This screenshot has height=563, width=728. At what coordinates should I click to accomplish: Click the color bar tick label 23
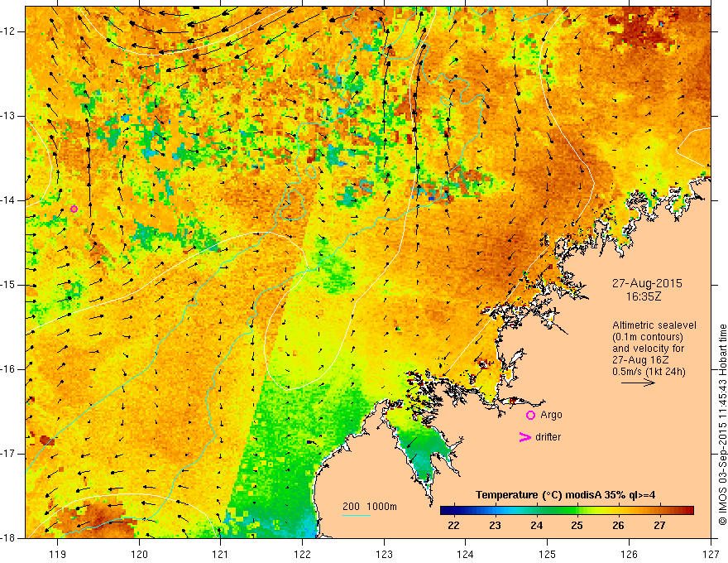(x=495, y=526)
